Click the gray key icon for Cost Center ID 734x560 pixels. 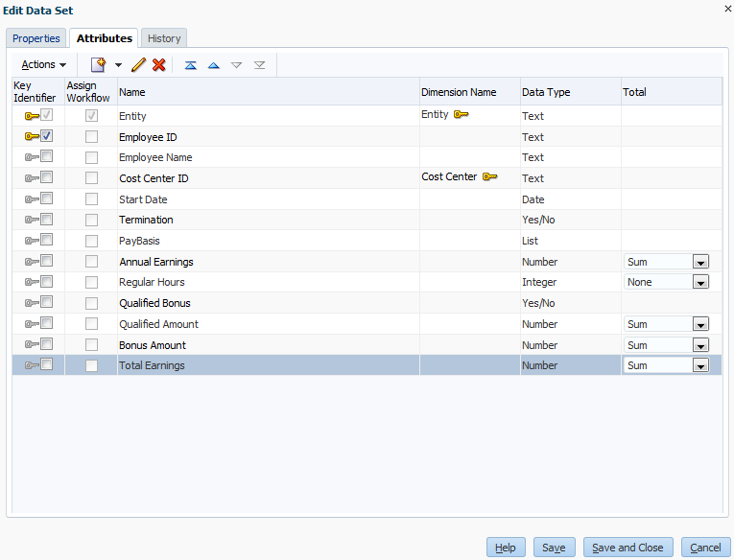pyautogui.click(x=32, y=178)
